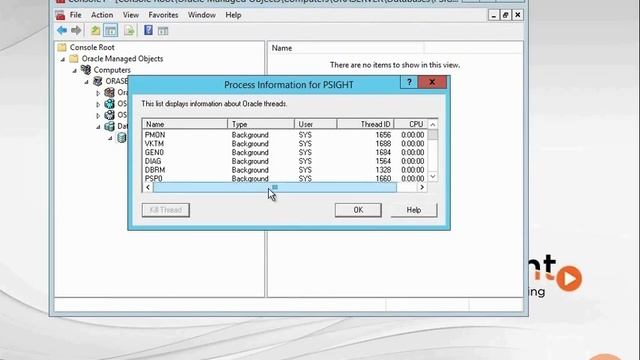Select the Computers tree label

[112, 70]
